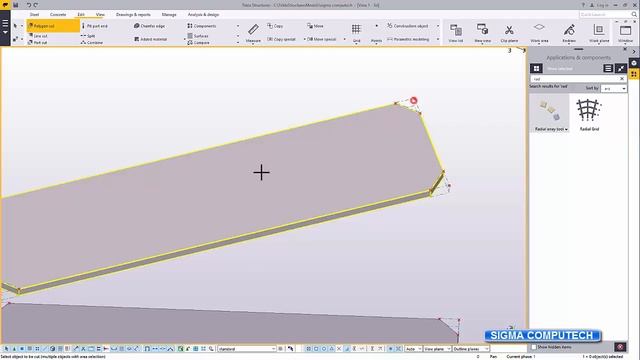Open the Edit ribbon tab
This screenshot has height=360, width=640.
click(x=81, y=14)
